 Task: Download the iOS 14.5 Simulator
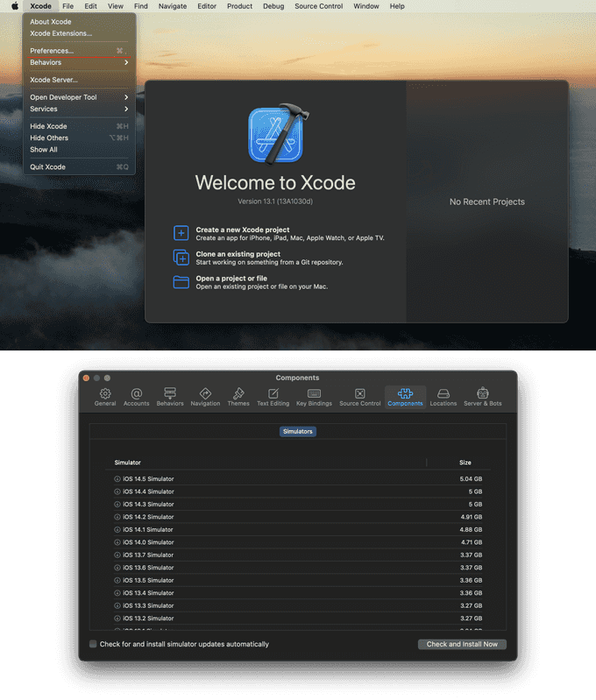117,478
